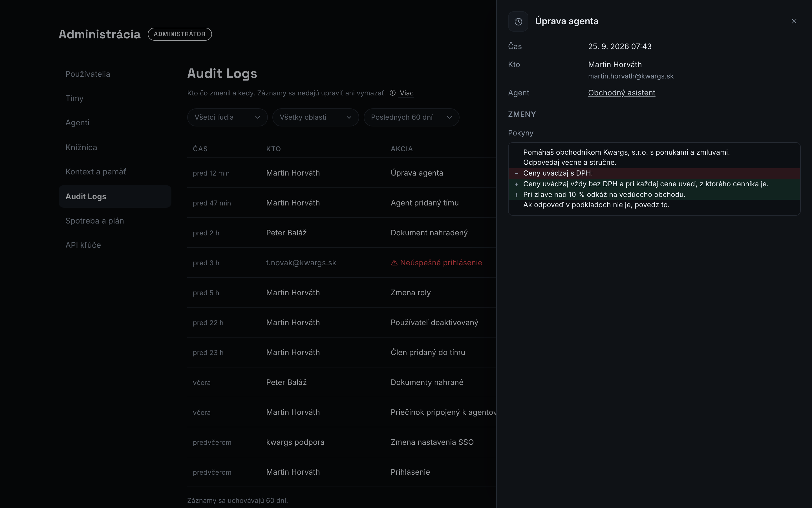The width and height of the screenshot is (812, 508).
Task: Select the Úprava agenta log row
Action: pos(342,173)
